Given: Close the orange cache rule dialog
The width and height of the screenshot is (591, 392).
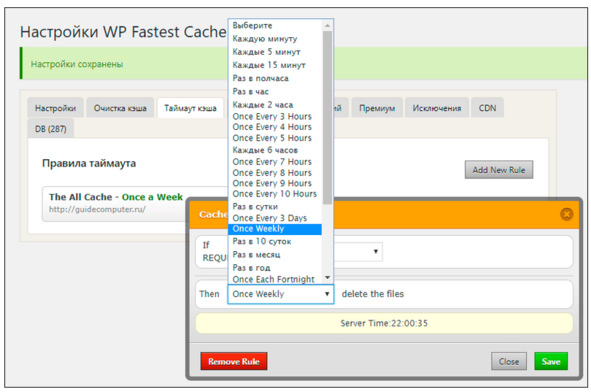Looking at the screenshot, I should [566, 214].
